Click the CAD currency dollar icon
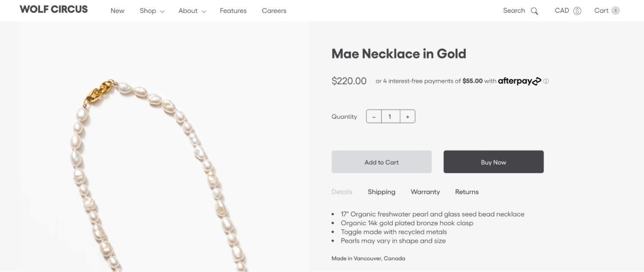The image size is (644, 272). [x=577, y=11]
